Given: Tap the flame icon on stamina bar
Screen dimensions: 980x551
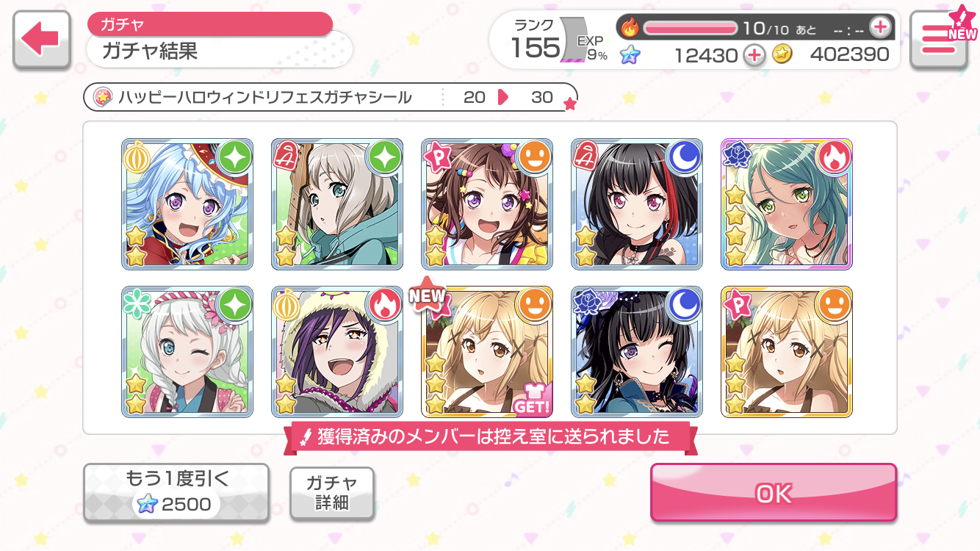Looking at the screenshot, I should (630, 28).
